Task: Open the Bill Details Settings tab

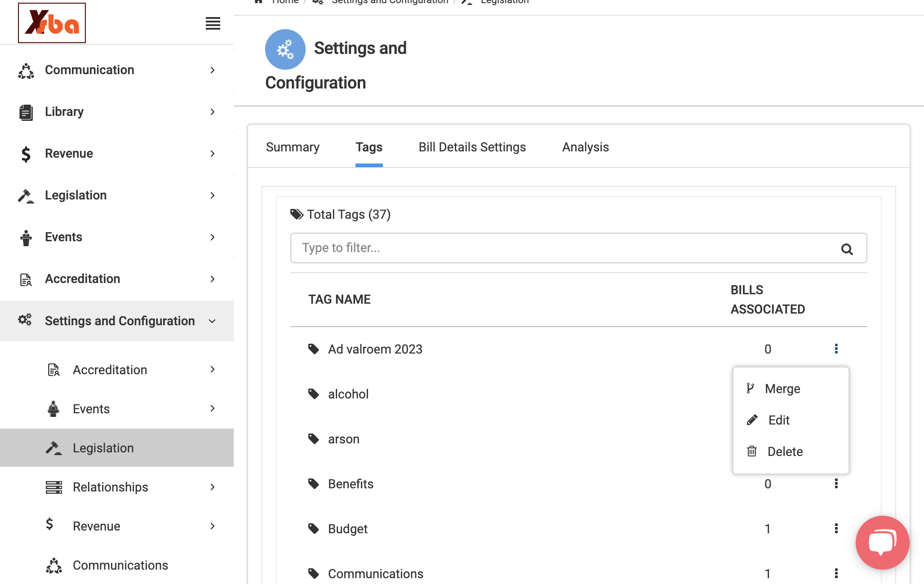Action: (x=472, y=147)
